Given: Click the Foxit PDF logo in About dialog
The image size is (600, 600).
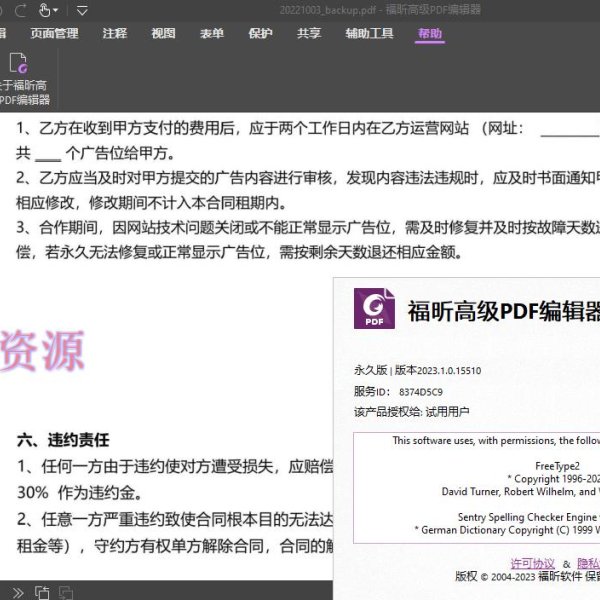Looking at the screenshot, I should point(374,308).
